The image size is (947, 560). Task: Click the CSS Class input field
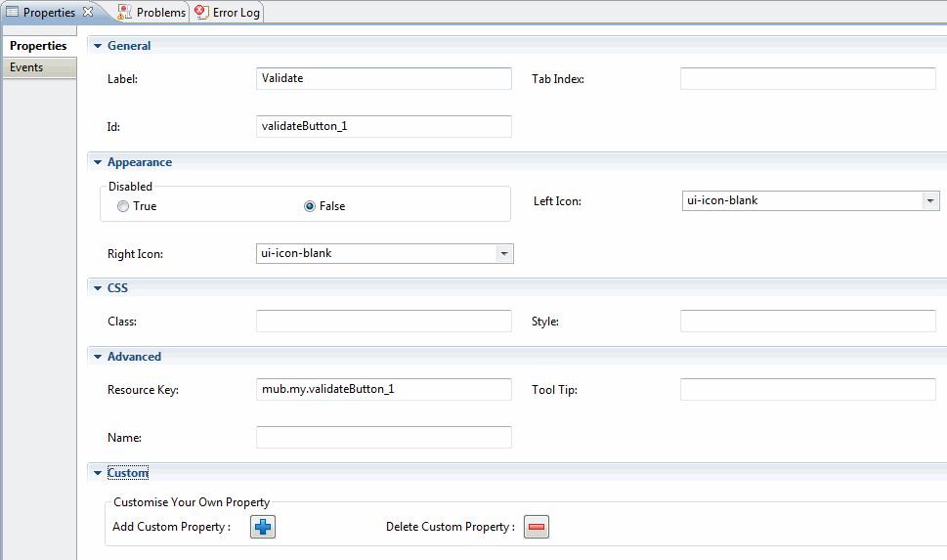pyautogui.click(x=383, y=321)
